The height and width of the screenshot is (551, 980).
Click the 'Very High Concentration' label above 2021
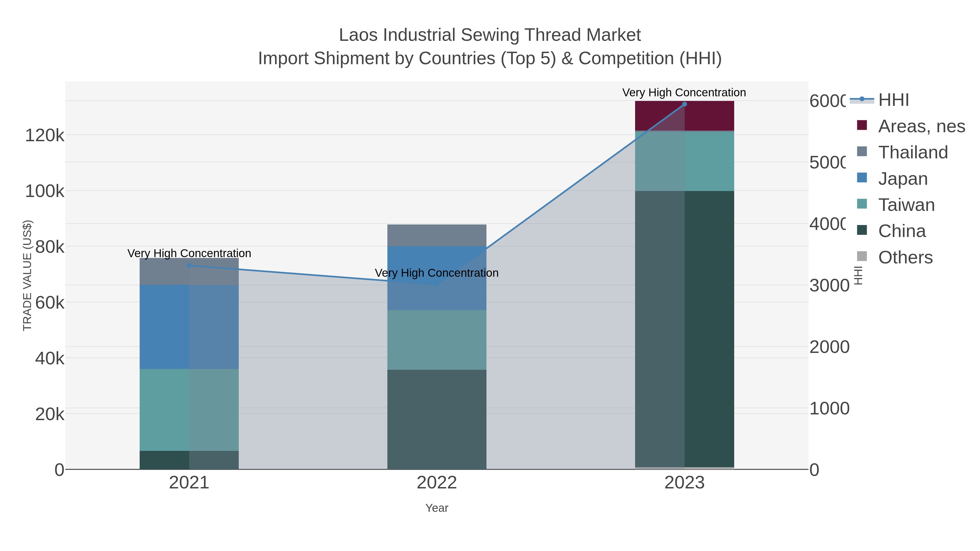tap(189, 254)
